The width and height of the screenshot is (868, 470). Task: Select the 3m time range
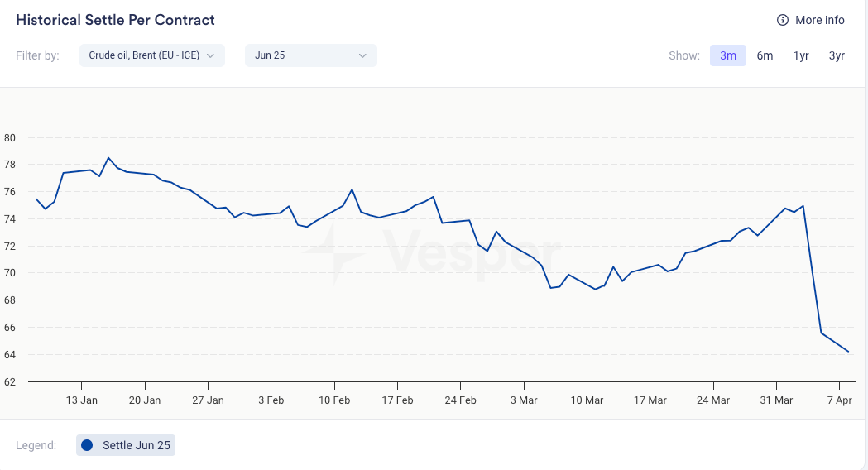tap(727, 55)
